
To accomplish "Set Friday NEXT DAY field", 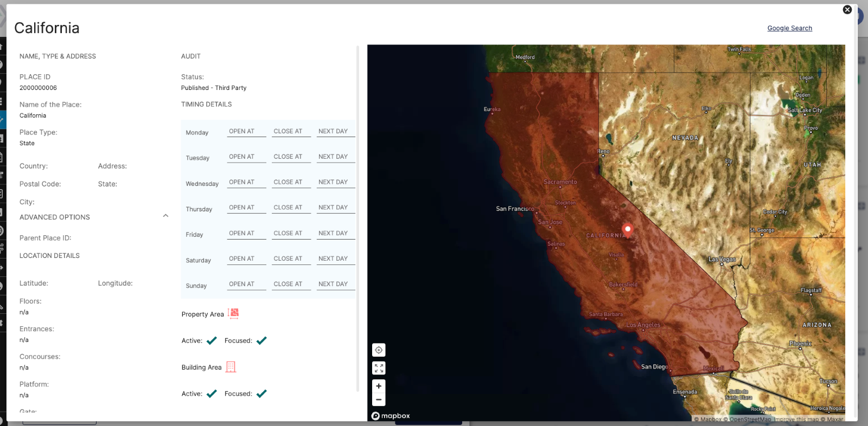I will tap(336, 233).
